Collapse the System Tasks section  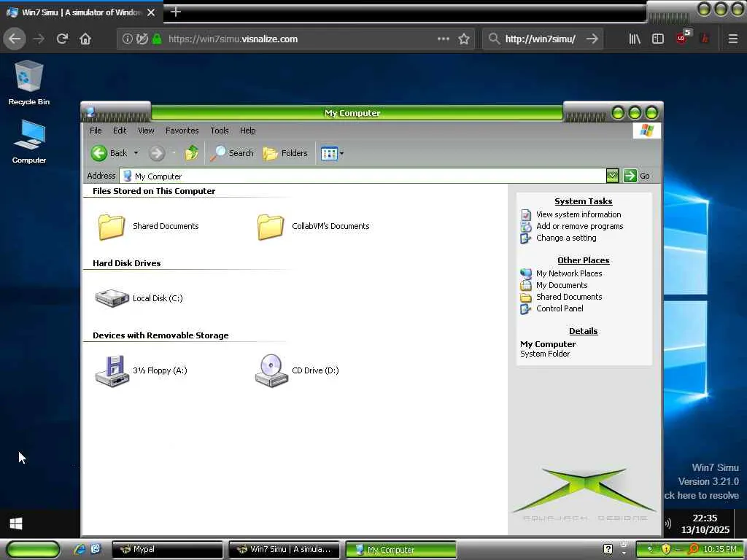coord(583,201)
